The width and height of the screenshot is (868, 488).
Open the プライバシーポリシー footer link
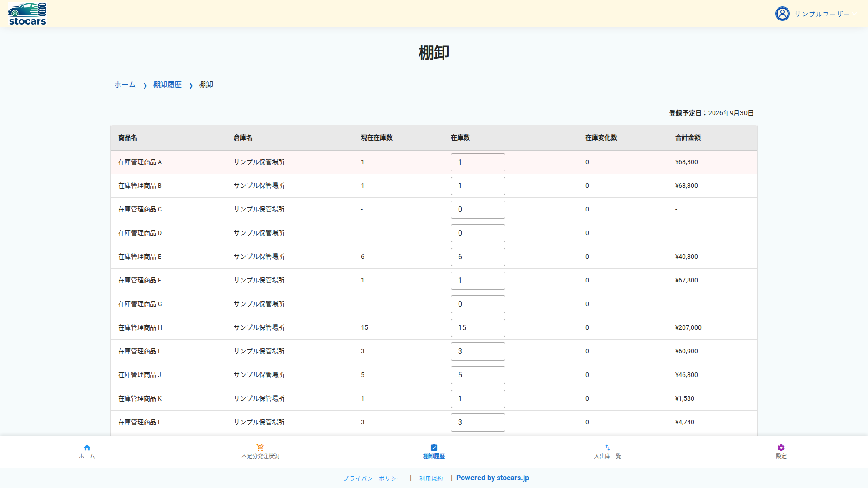[373, 478]
